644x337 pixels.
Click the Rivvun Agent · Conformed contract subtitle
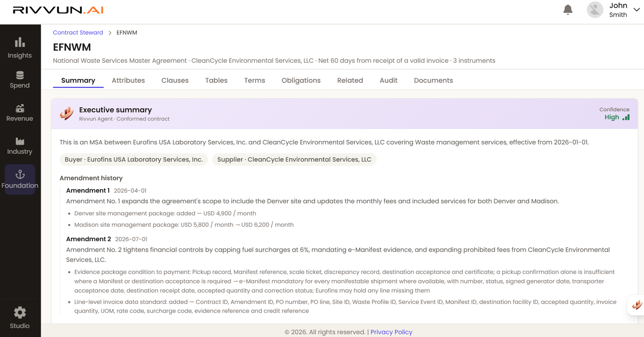(124, 119)
